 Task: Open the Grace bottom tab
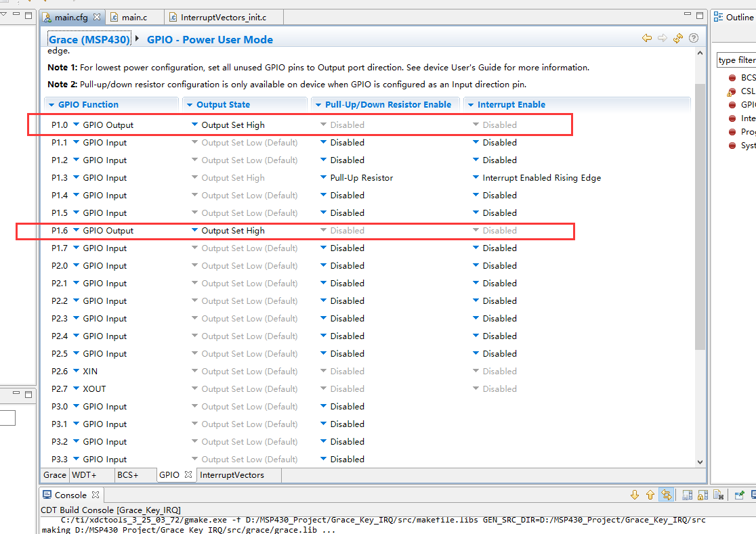pyautogui.click(x=54, y=474)
